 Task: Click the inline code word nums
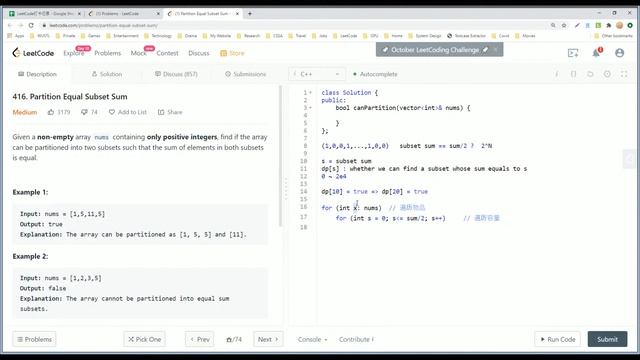click(101, 137)
